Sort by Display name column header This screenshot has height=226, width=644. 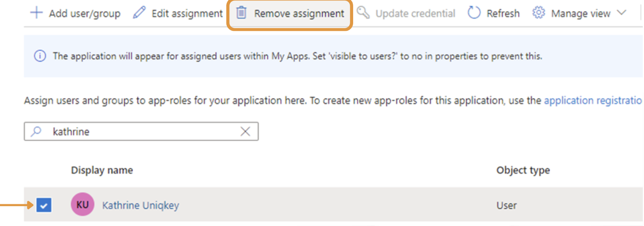click(102, 170)
